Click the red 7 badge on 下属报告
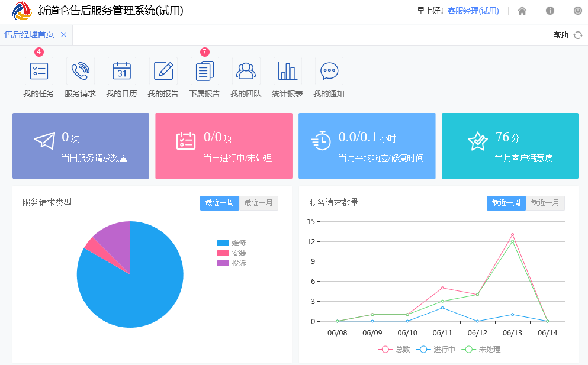Screen dimensions: 588x365 (x=204, y=51)
